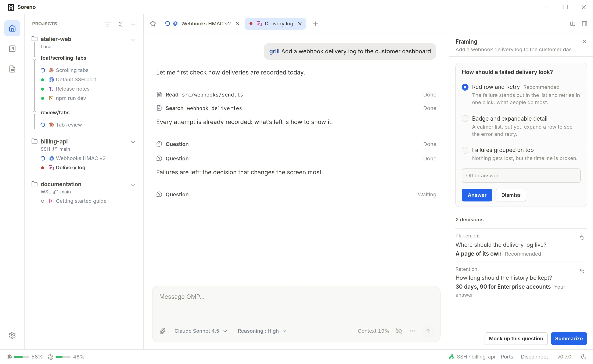Send message with up arrow icon

(x=428, y=331)
